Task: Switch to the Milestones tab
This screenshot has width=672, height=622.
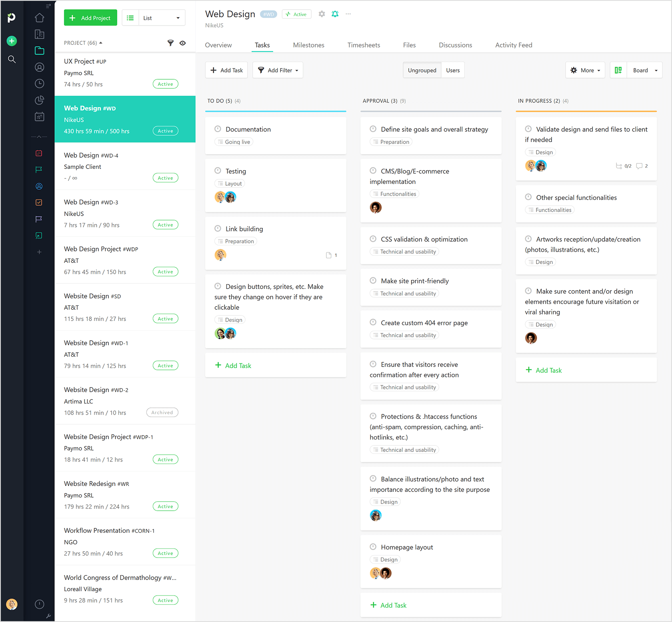Action: (308, 45)
